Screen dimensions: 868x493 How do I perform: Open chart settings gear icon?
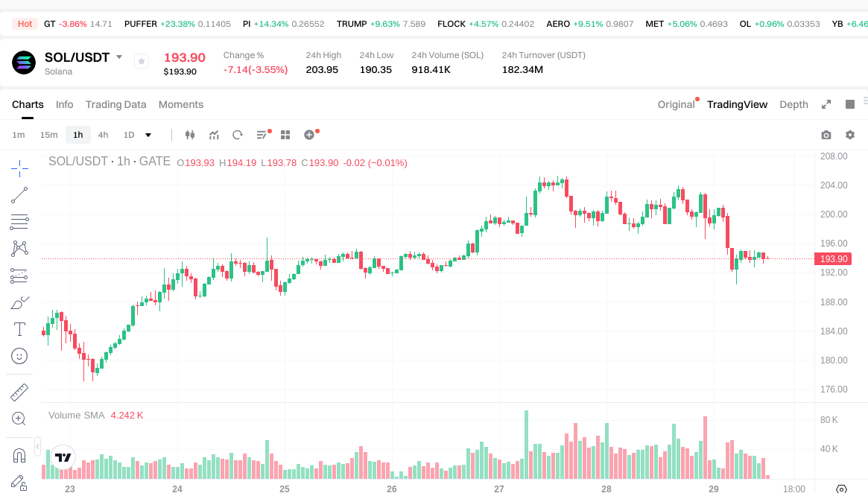pyautogui.click(x=849, y=135)
